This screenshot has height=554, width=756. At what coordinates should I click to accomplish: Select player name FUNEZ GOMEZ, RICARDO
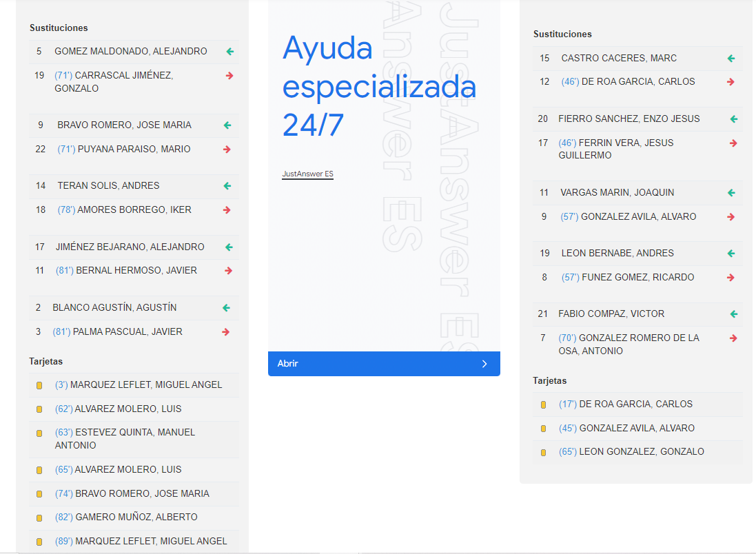[638, 277]
